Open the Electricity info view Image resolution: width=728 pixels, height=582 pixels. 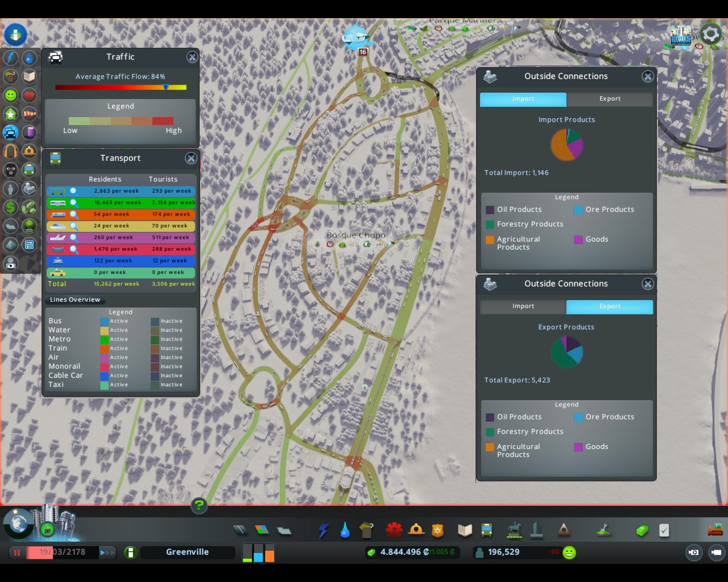pos(11,57)
